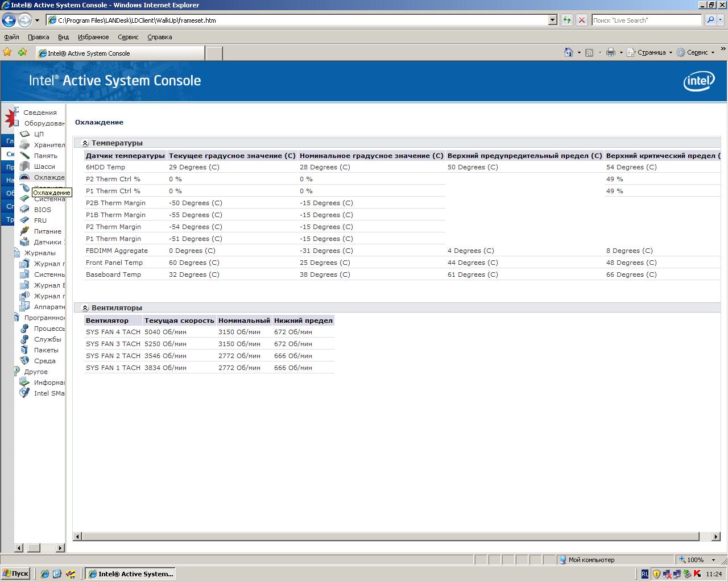
Task: Collapse the Температуры section
Action: coord(85,143)
